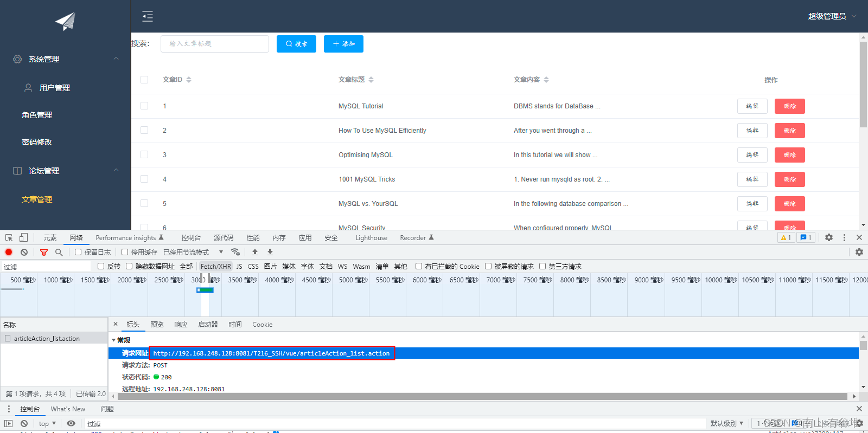Click the 添加 button
The image size is (868, 433).
click(x=343, y=44)
